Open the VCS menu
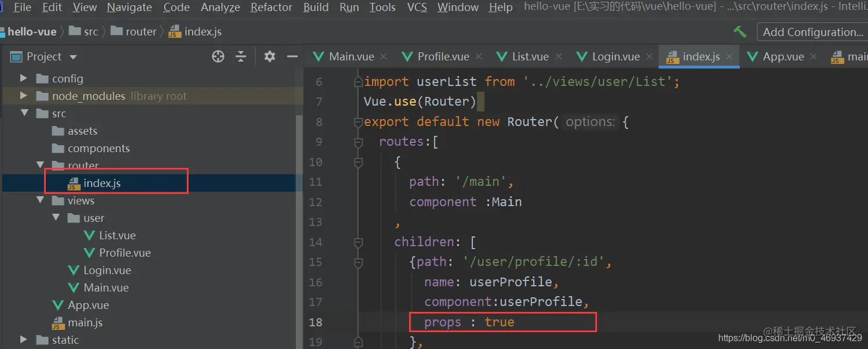 (x=417, y=8)
